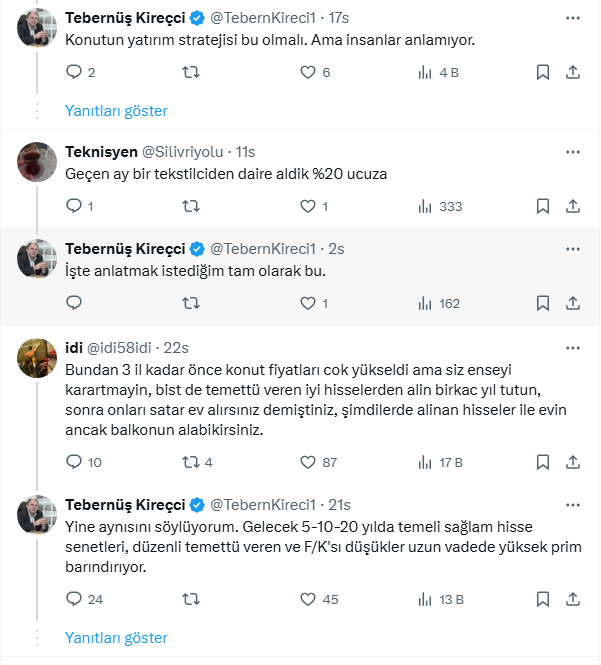The width and height of the screenshot is (601, 665).
Task: Share the last tweet about hisse senetleri
Action: (x=573, y=599)
